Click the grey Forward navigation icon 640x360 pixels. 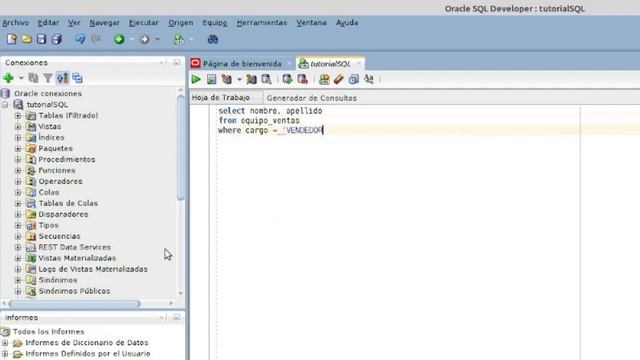pyautogui.click(x=144, y=39)
